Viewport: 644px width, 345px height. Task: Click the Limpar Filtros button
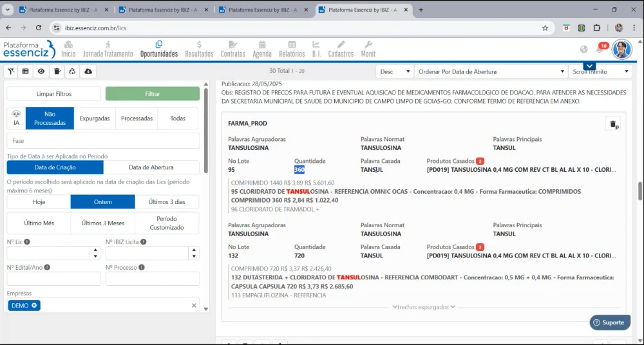[x=54, y=94]
